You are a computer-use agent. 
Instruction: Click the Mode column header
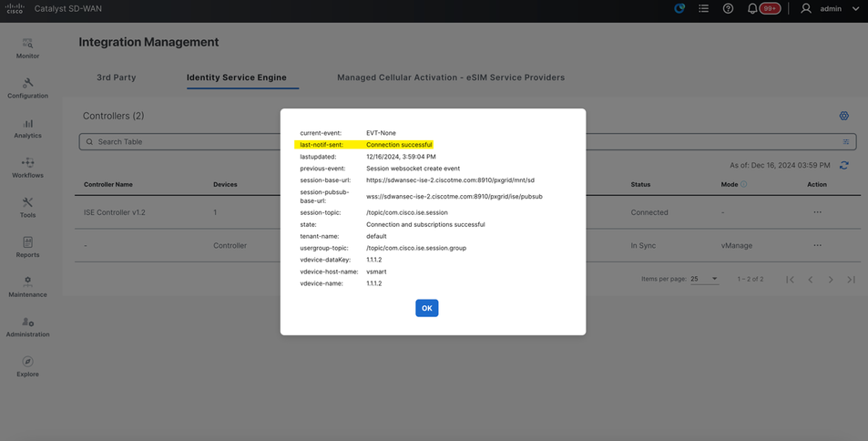click(729, 184)
